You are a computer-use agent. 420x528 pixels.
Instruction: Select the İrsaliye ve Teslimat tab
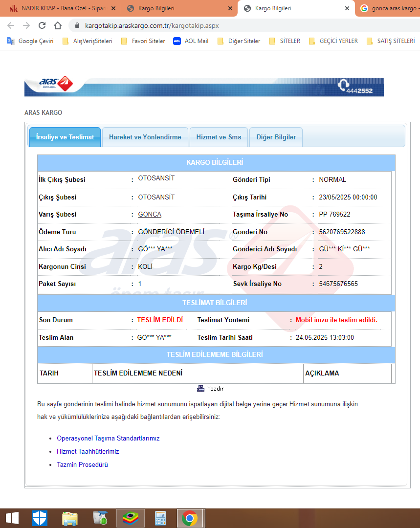65,137
